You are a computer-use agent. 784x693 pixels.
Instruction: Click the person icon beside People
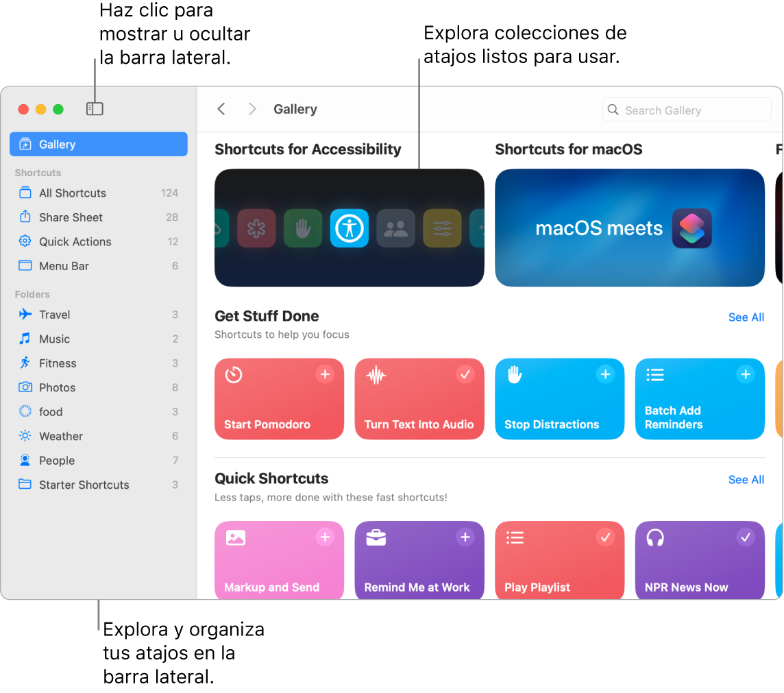pyautogui.click(x=25, y=460)
